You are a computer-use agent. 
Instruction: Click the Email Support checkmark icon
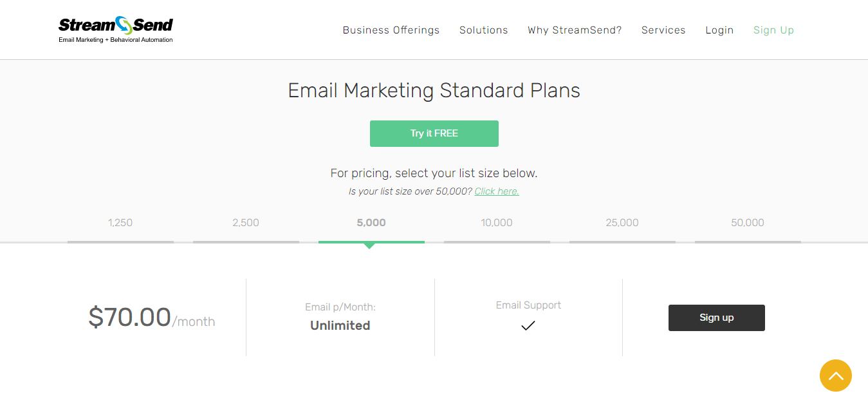[x=528, y=326]
